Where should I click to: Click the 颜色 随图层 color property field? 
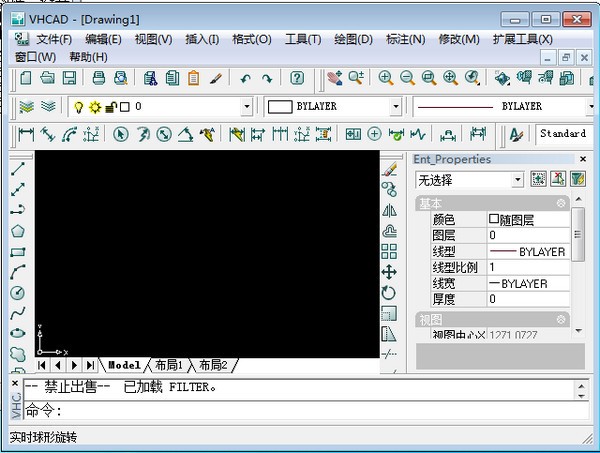[527, 219]
